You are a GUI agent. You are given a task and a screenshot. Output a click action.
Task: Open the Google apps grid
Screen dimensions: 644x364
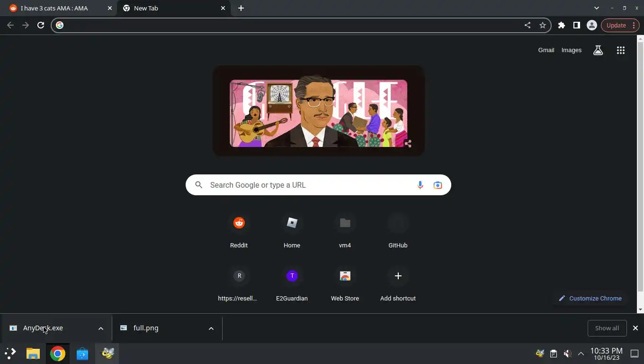pos(621,50)
